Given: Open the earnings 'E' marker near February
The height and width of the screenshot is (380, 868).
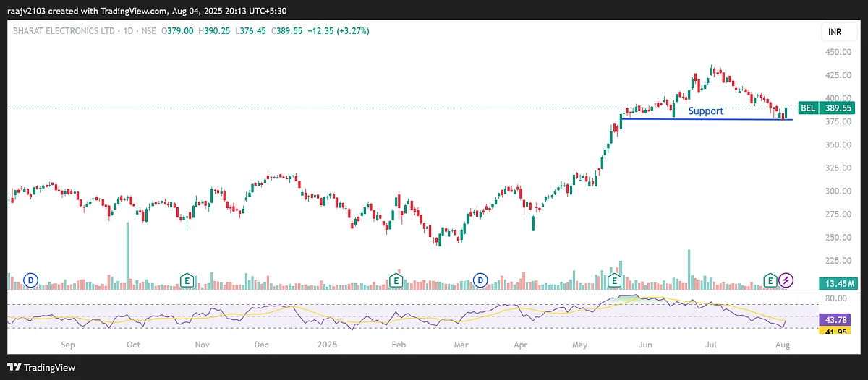Looking at the screenshot, I should pos(396,279).
